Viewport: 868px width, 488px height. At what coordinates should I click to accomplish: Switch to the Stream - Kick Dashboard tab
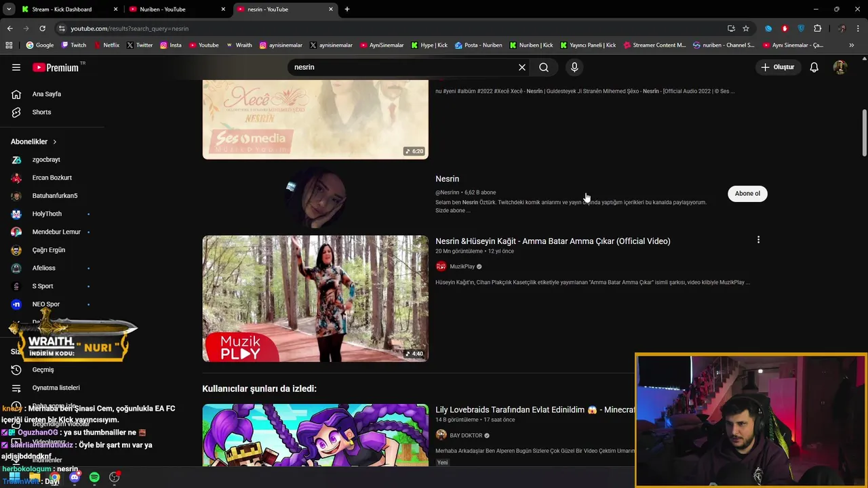(68, 9)
